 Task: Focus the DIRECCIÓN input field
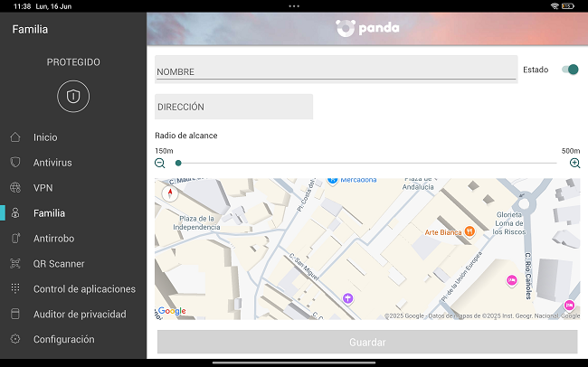(x=233, y=107)
